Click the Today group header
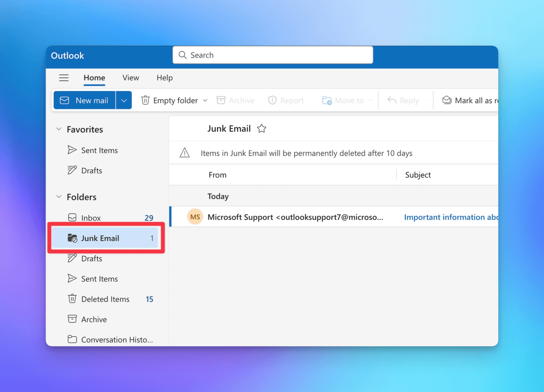 218,196
